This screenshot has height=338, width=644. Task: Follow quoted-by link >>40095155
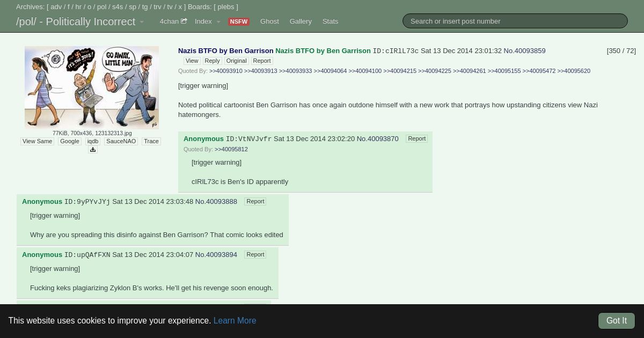tap(504, 71)
